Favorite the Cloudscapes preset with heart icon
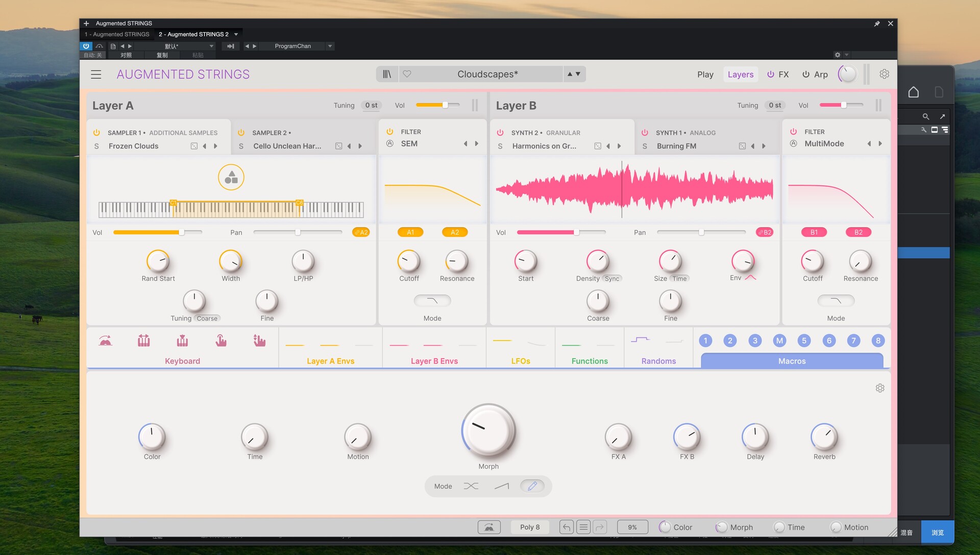Viewport: 980px width, 555px height. (x=407, y=74)
